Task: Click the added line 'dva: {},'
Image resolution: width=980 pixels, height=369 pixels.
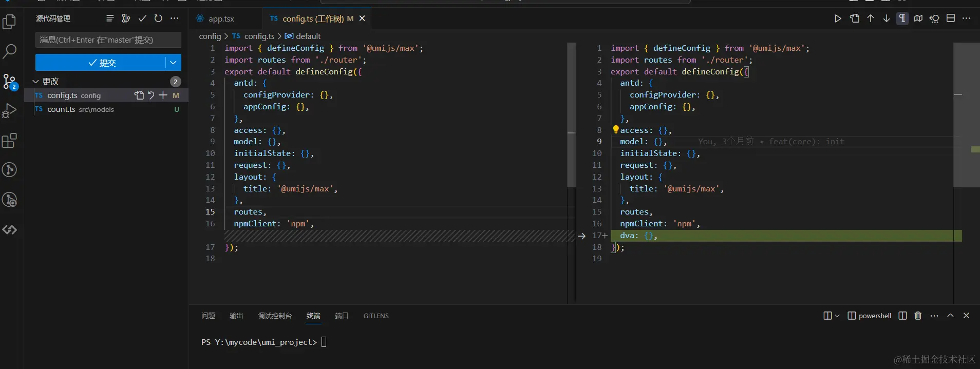Action: coord(638,236)
